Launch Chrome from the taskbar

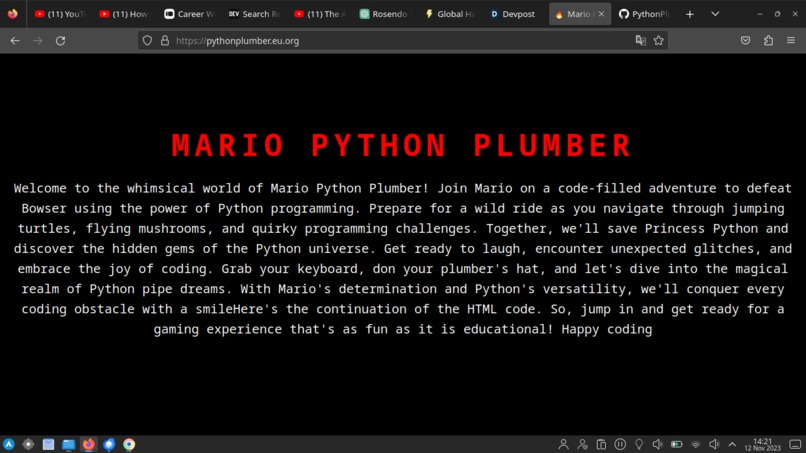[x=129, y=444]
